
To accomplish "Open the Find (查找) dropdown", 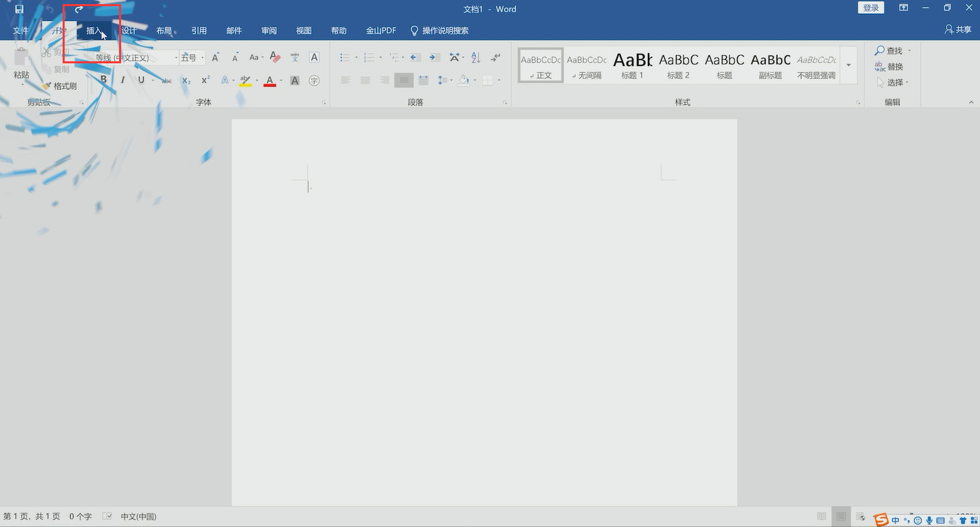I will pyautogui.click(x=909, y=50).
